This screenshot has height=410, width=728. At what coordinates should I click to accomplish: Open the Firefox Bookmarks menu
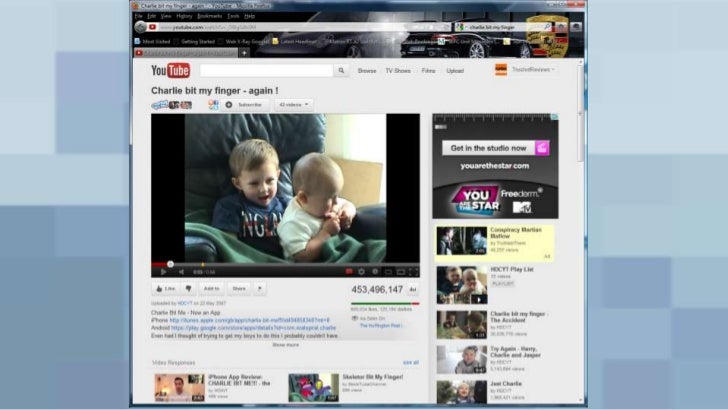pyautogui.click(x=209, y=16)
